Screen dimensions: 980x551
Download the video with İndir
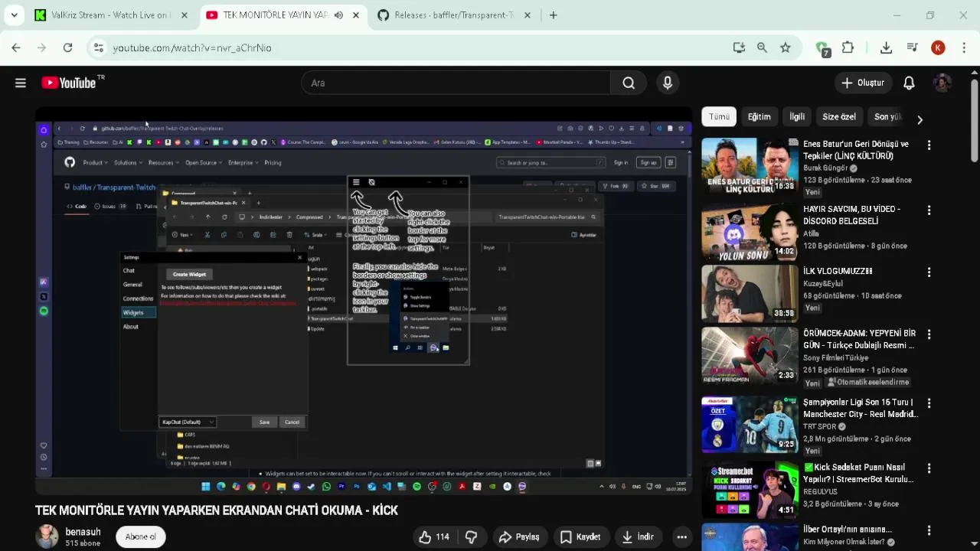click(x=637, y=537)
